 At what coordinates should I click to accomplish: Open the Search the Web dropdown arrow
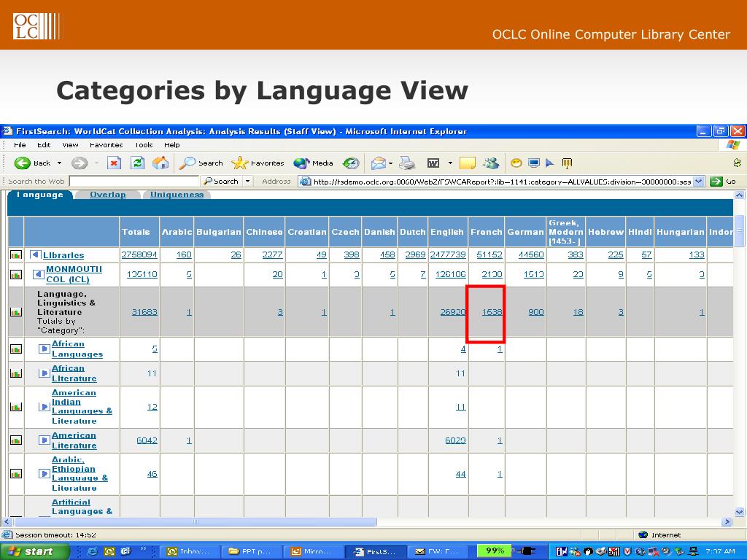coord(248,182)
